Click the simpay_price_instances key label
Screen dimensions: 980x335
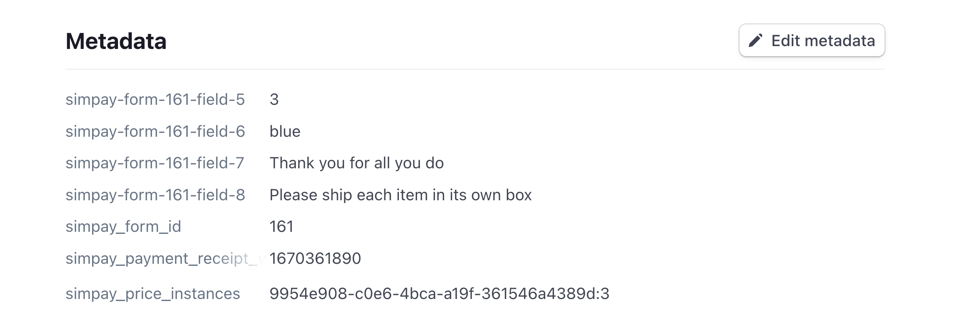[153, 294]
